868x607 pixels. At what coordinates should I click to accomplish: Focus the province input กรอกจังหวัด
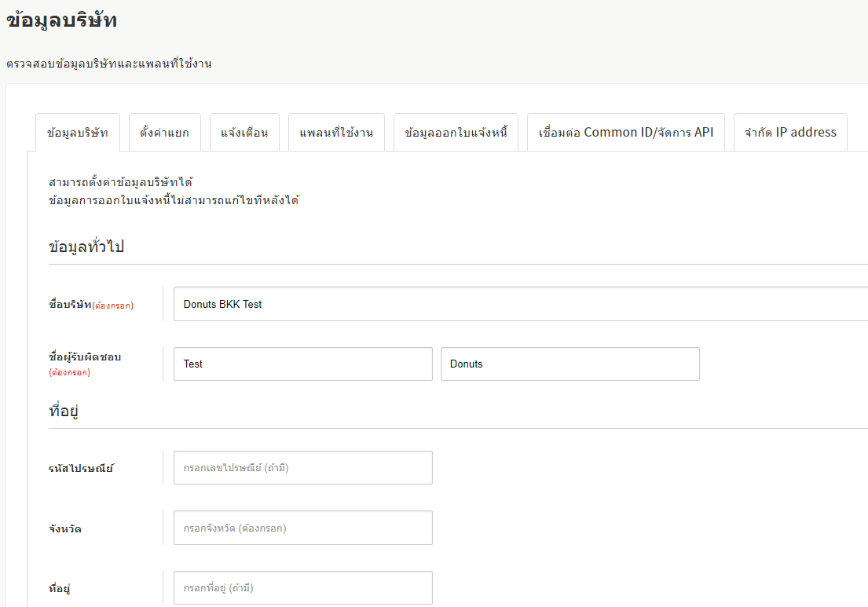pyautogui.click(x=302, y=528)
